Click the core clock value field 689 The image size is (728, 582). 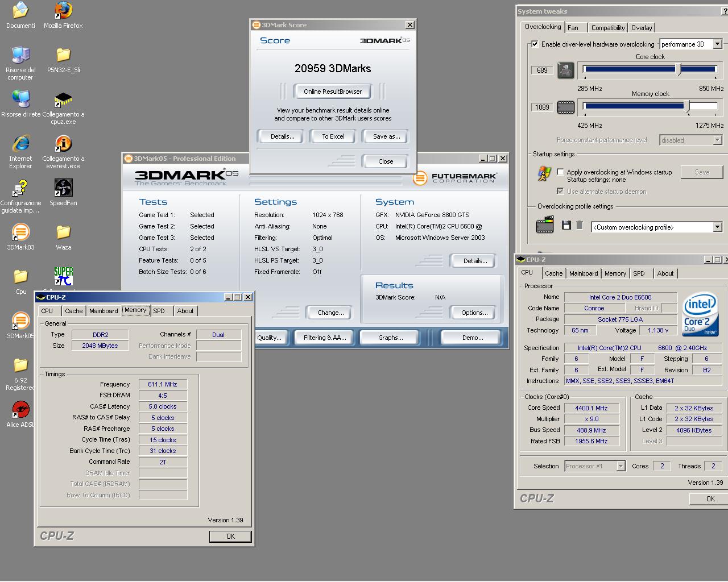[x=542, y=70]
